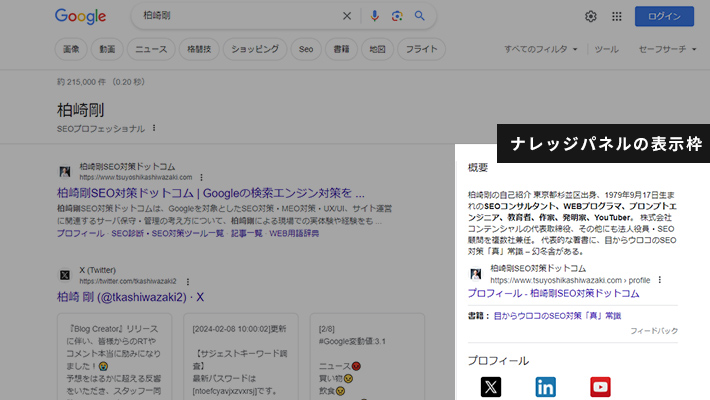
Task: Open Google Lens image search icon
Action: tap(397, 16)
